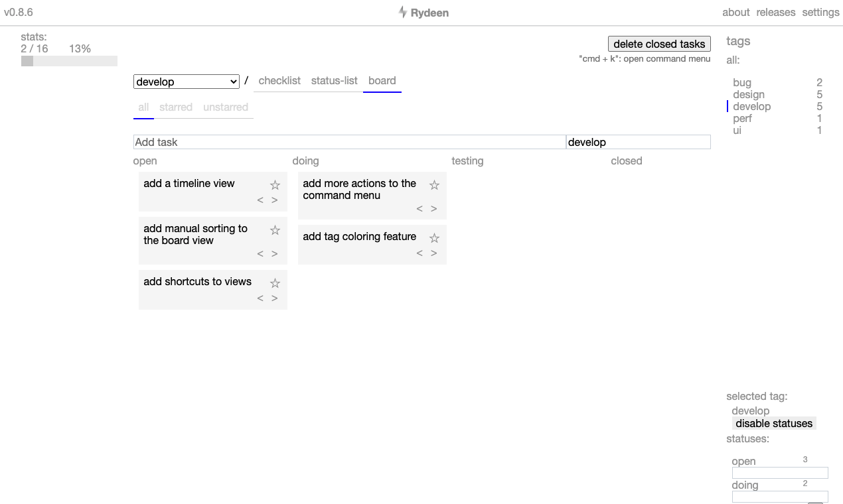Star the 'add a timeline view' task

pyautogui.click(x=275, y=185)
